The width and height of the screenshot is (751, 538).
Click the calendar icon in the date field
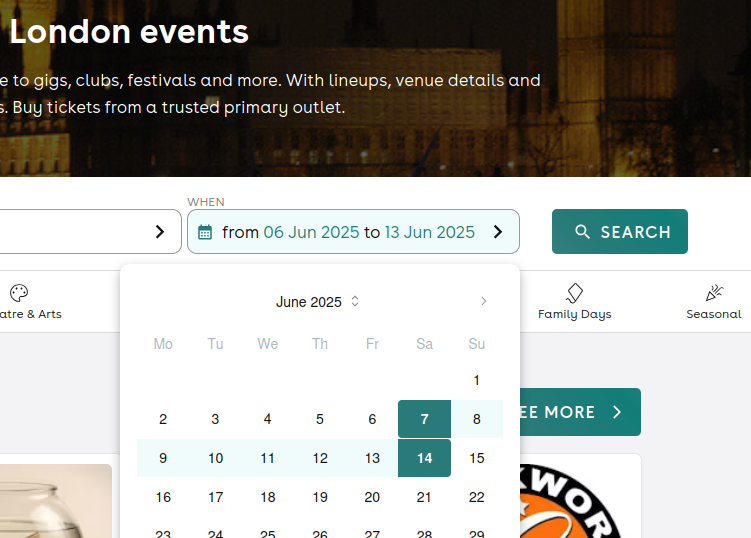point(205,232)
